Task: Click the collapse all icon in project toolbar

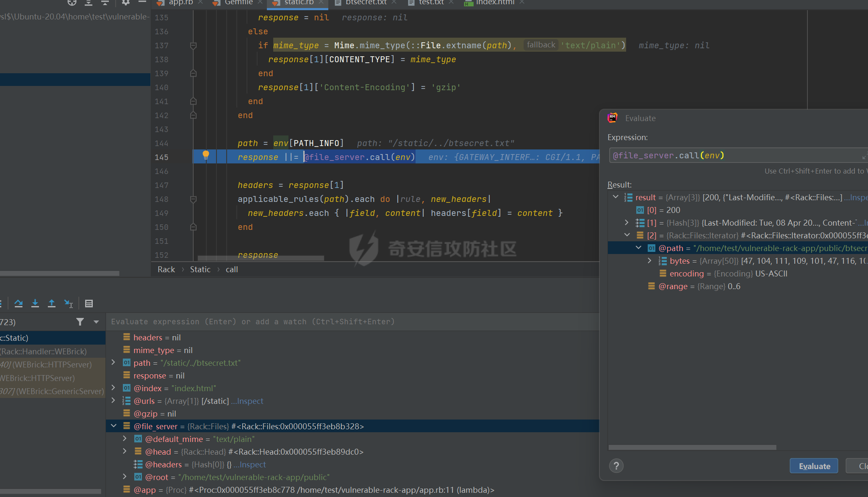Action: coord(105,3)
